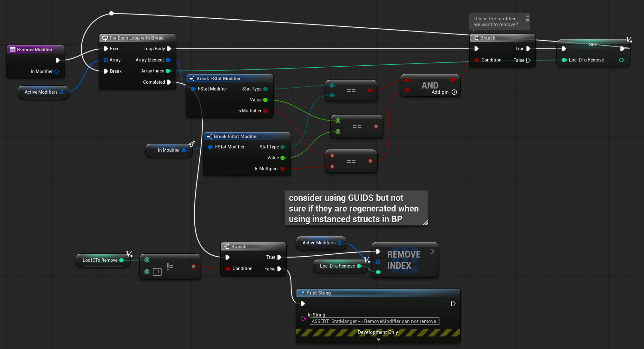Image resolution: width=644 pixels, height=349 pixels.
Task: Click the Completed execution output pin
Action: coord(169,82)
